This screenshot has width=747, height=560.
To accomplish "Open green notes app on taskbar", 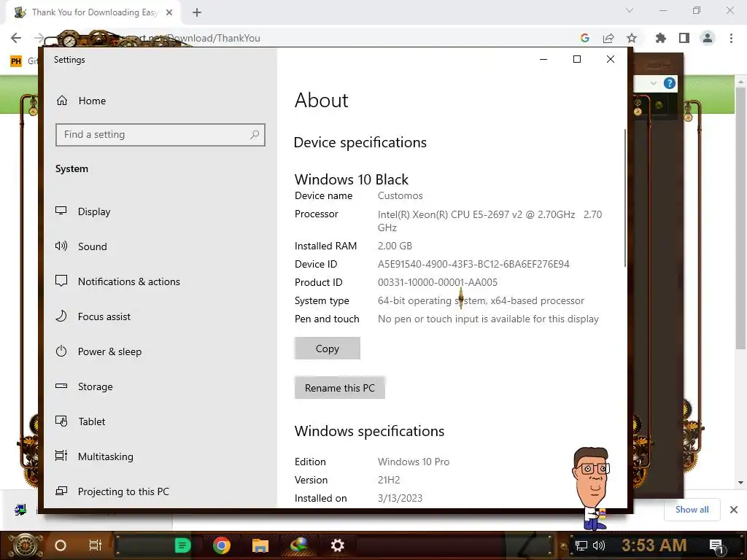I will pyautogui.click(x=182, y=545).
